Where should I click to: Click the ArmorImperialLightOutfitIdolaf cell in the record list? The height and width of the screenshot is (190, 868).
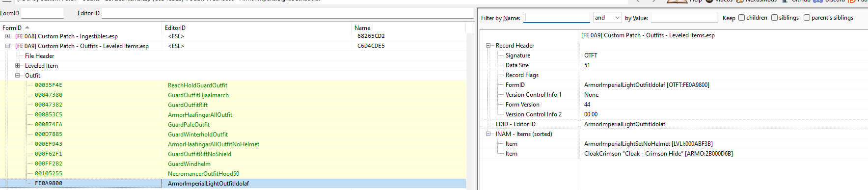pos(208,184)
